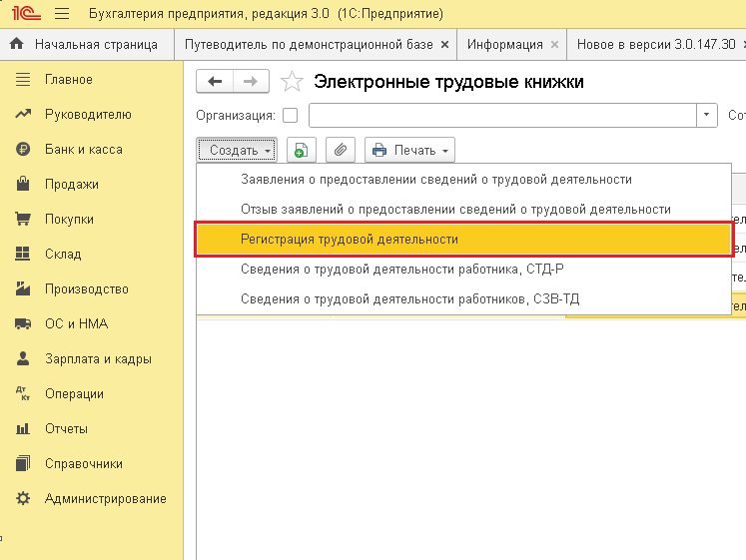
Task: Click the hamburger main menu icon
Action: pos(61,15)
